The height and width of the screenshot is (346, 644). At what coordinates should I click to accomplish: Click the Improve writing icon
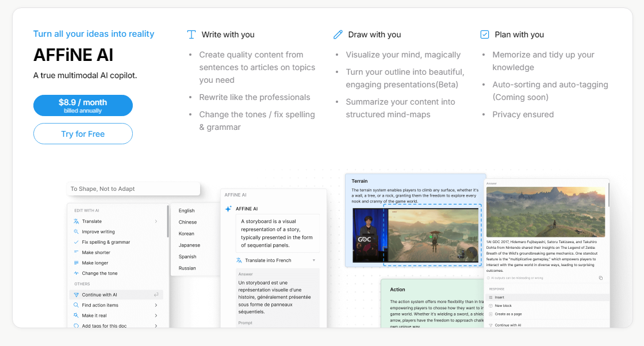coord(76,232)
